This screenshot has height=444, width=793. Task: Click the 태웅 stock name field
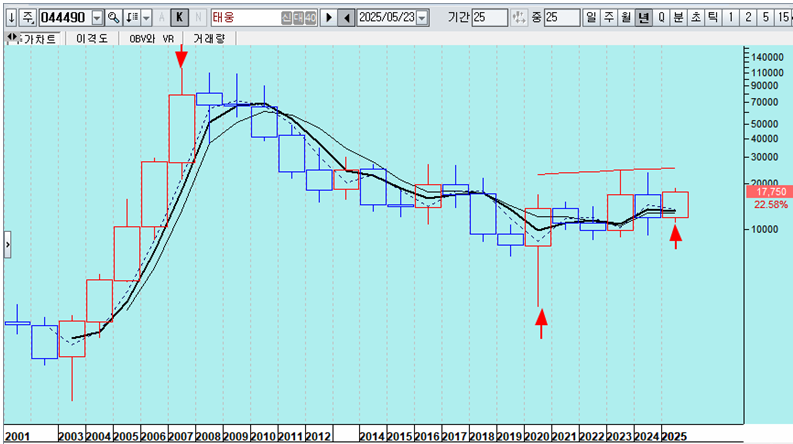pyautogui.click(x=245, y=18)
